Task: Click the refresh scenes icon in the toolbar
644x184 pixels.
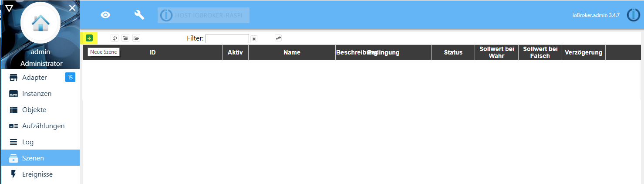Action: [x=115, y=38]
